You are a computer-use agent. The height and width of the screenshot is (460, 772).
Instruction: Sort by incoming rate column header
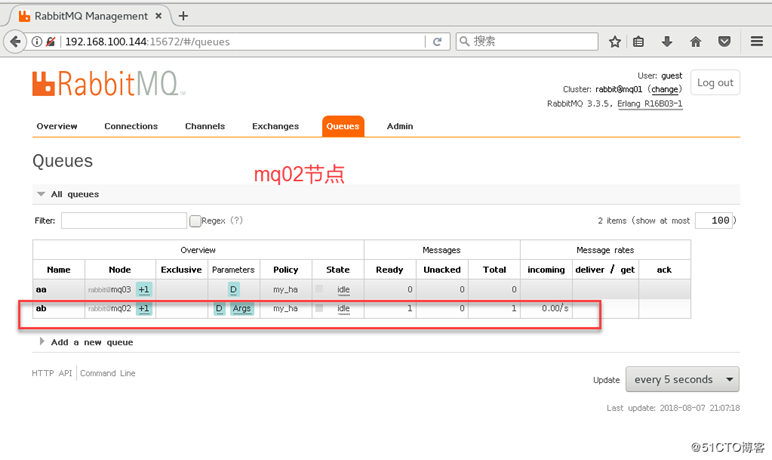click(x=546, y=269)
